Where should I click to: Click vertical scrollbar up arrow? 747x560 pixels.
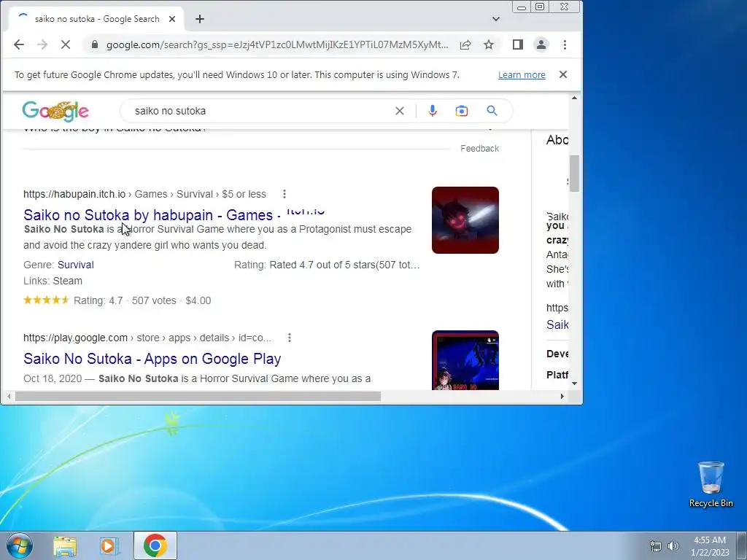(574, 98)
